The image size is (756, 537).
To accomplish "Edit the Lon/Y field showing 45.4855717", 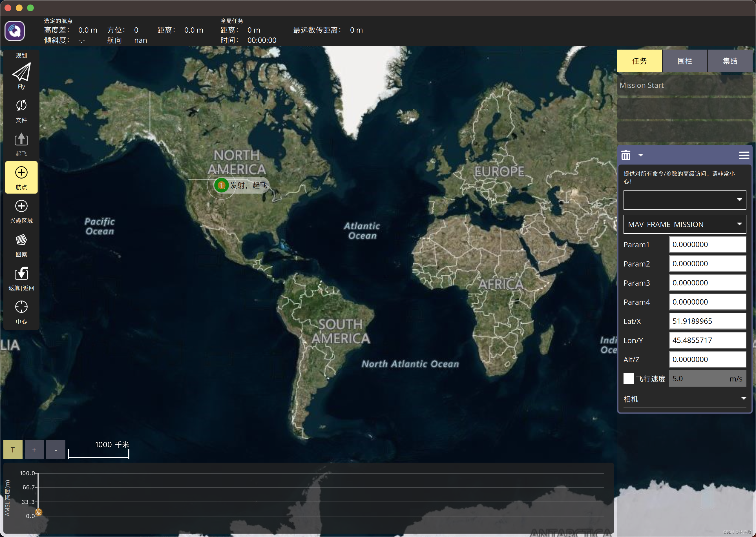I will pos(707,340).
